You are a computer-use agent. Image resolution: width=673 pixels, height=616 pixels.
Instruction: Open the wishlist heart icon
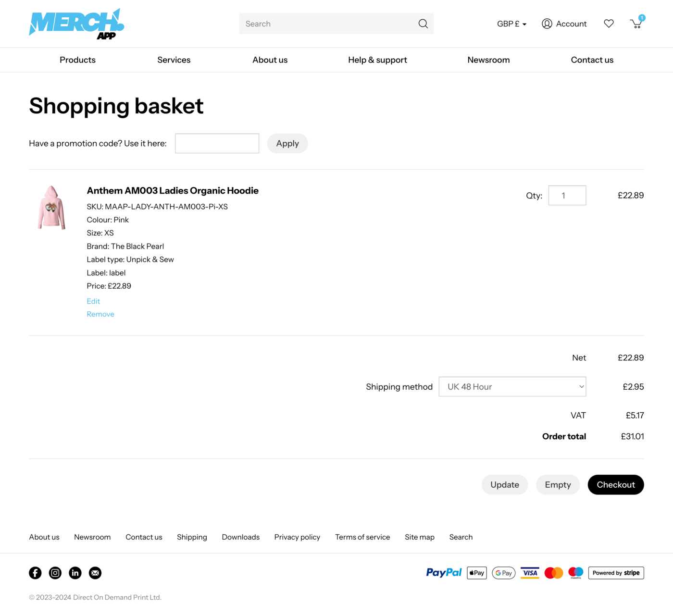pos(609,24)
